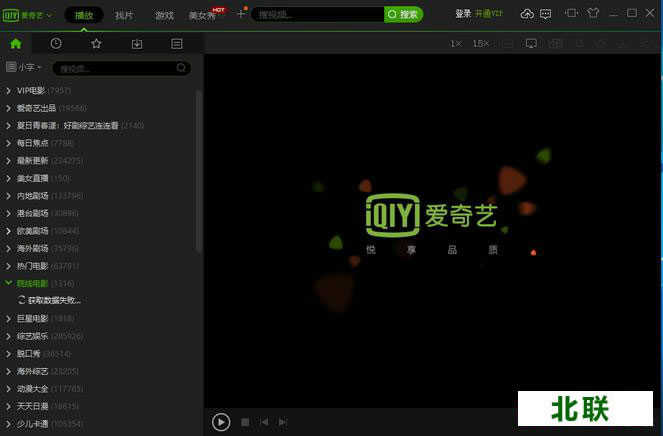
Task: Open the playlist icon in sidebar
Action: pyautogui.click(x=177, y=43)
